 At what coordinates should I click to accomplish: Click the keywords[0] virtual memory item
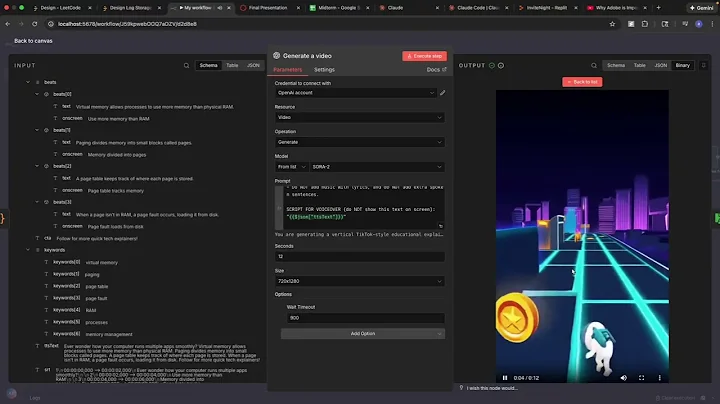(81, 262)
